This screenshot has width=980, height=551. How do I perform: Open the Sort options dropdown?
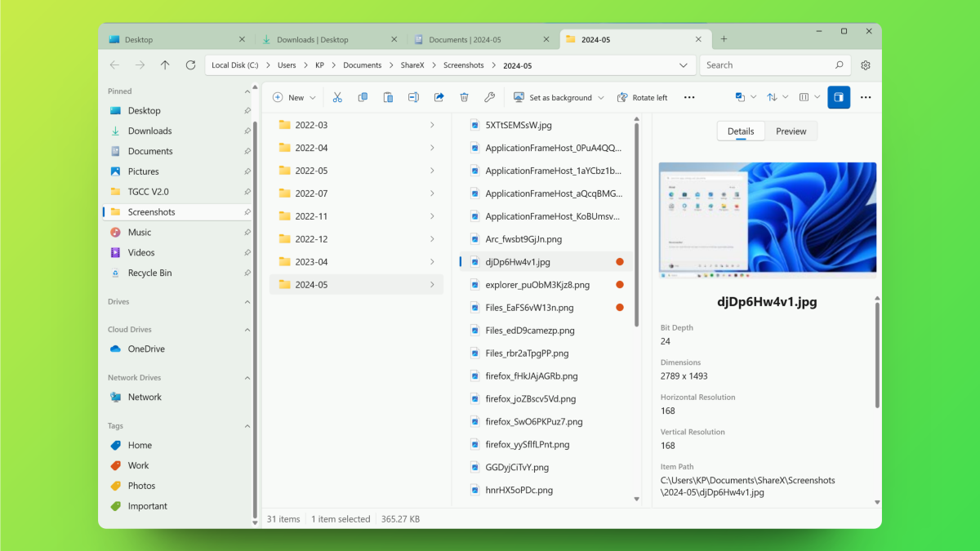pyautogui.click(x=777, y=97)
